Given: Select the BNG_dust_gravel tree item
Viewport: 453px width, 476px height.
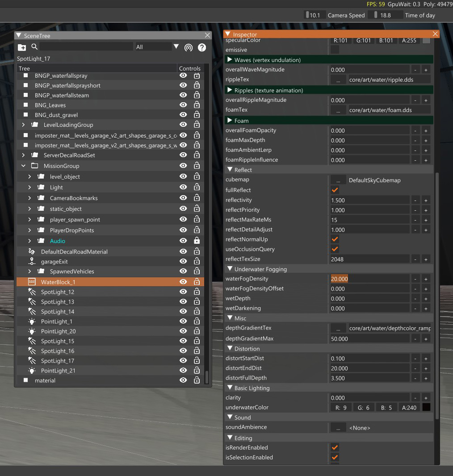Looking at the screenshot, I should tap(56, 115).
